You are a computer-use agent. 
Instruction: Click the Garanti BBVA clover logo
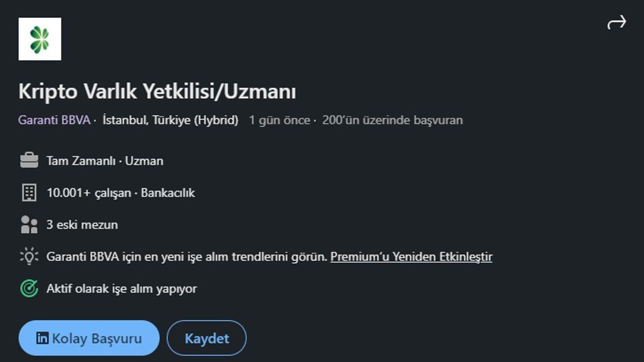point(40,39)
